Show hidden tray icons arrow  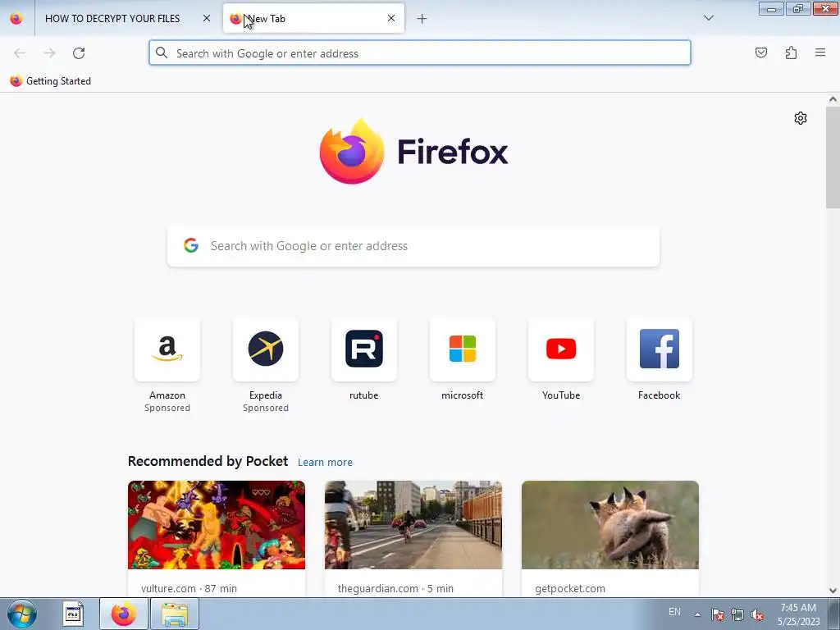[x=697, y=614]
